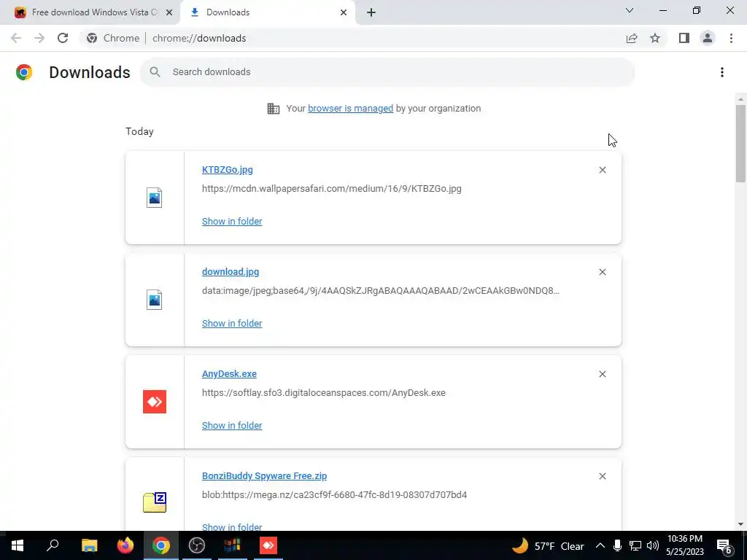Click the Chrome site info chip
Image resolution: width=747 pixels, height=560 pixels.
[x=113, y=38]
